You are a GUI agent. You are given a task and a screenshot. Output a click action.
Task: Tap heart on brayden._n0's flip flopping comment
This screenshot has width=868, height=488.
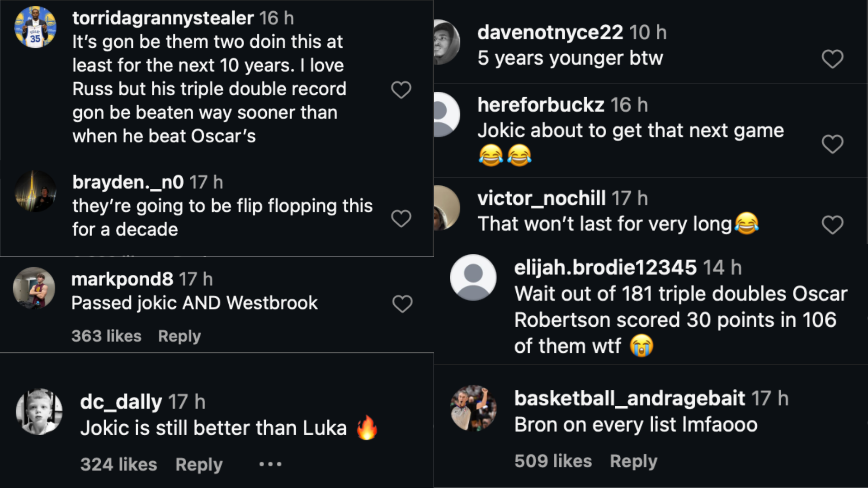tap(401, 219)
